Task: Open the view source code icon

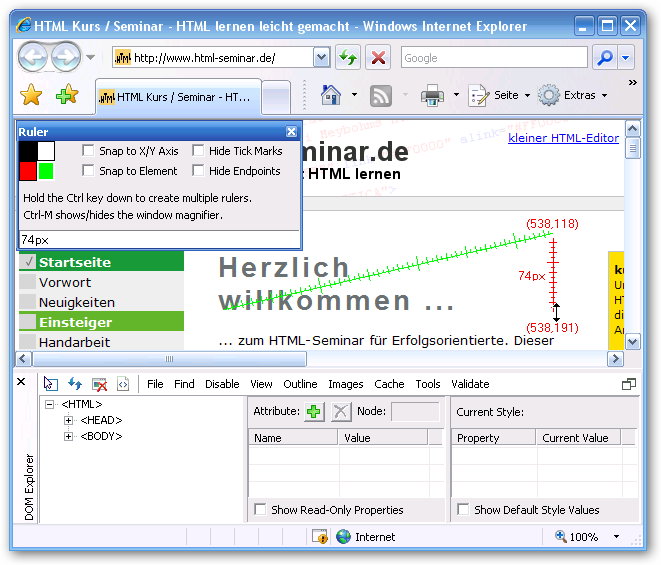Action: pyautogui.click(x=123, y=384)
